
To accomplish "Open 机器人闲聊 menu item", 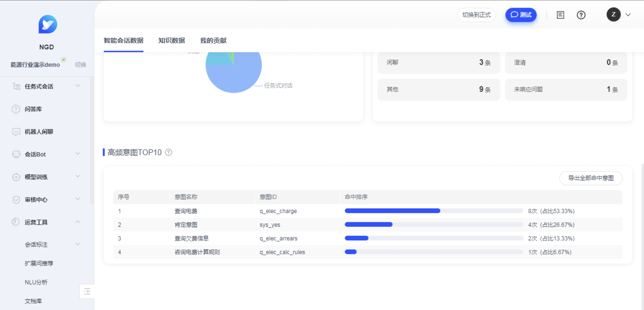I will (39, 132).
